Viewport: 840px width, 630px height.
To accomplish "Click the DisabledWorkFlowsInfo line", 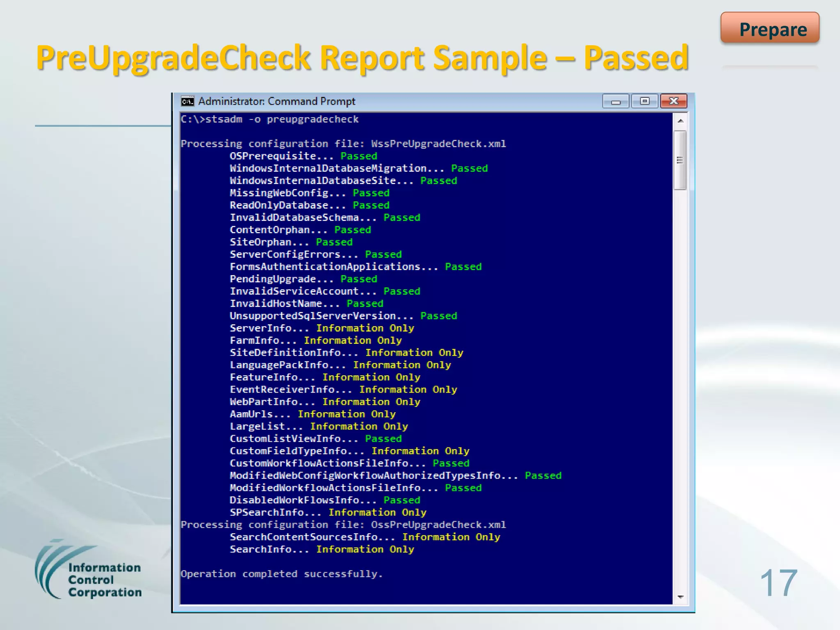I will (x=325, y=501).
